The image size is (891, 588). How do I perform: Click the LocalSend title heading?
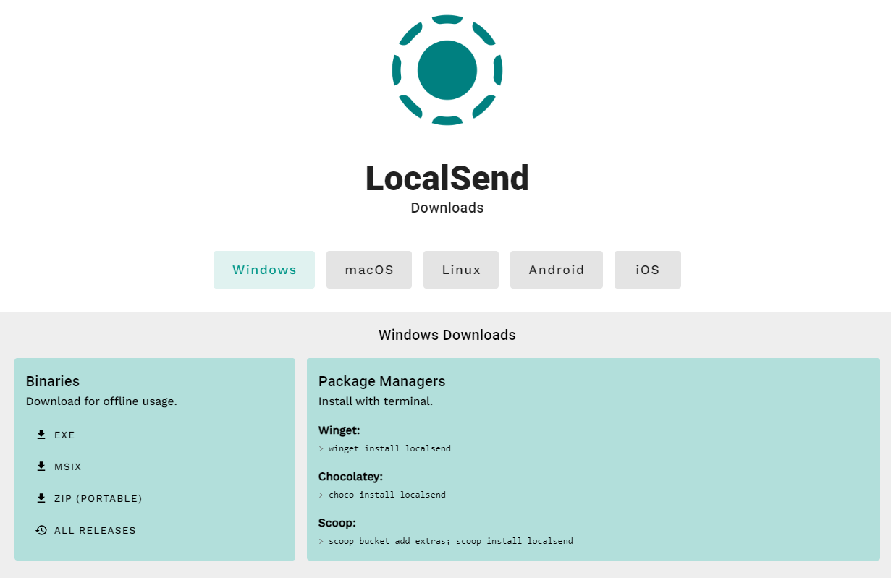pyautogui.click(x=447, y=178)
